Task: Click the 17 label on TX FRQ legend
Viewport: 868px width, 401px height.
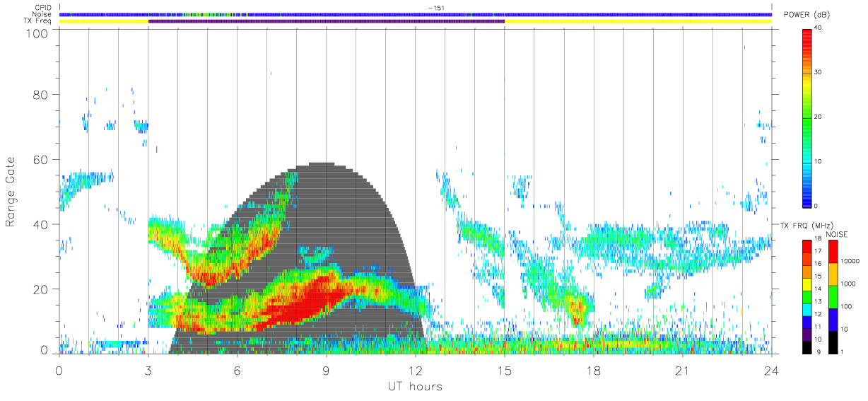Action: [x=818, y=251]
